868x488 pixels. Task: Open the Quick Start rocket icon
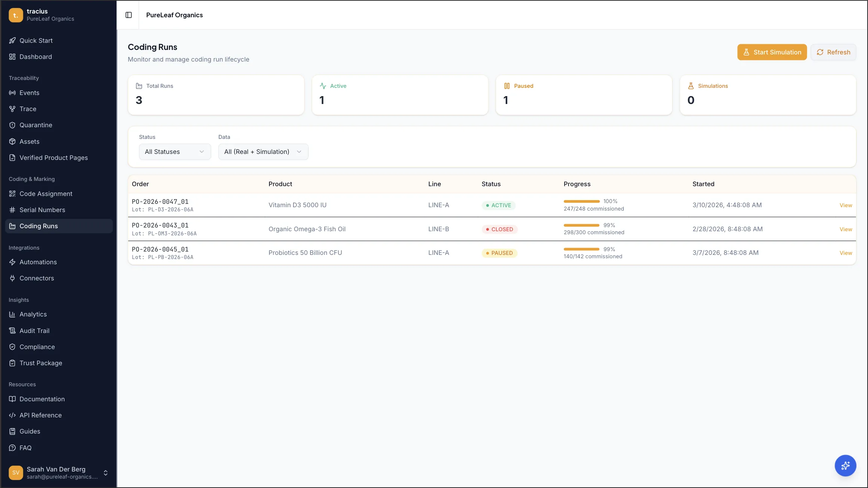[12, 40]
